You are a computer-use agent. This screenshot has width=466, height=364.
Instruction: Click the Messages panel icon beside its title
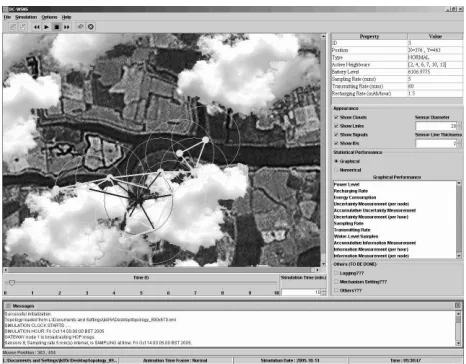pyautogui.click(x=8, y=306)
